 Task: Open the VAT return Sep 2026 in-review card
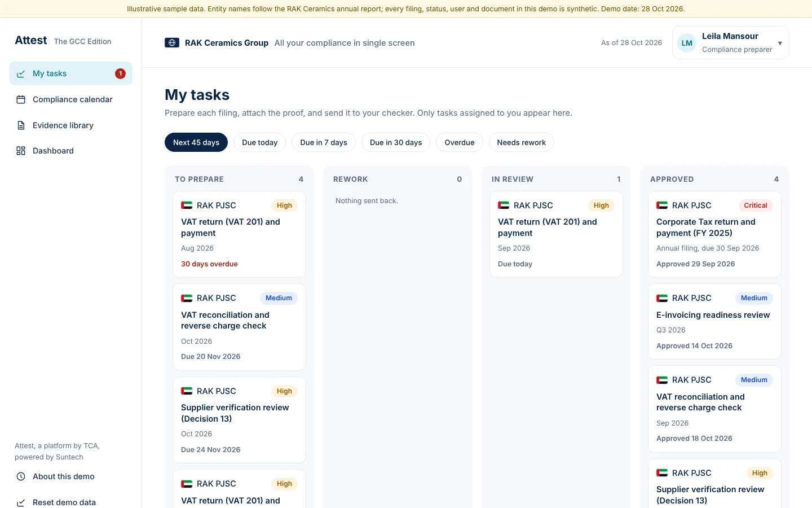pyautogui.click(x=556, y=234)
